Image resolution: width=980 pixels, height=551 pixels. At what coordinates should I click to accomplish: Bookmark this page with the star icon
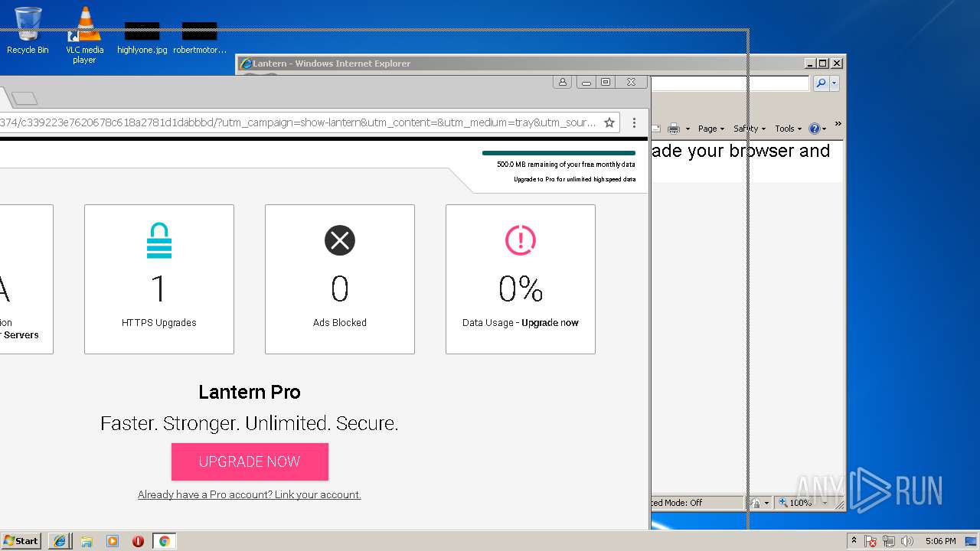pyautogui.click(x=609, y=122)
